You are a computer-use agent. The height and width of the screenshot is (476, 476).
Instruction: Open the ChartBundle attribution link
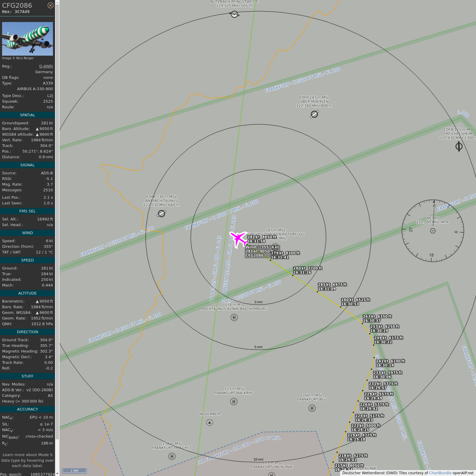pos(440,473)
